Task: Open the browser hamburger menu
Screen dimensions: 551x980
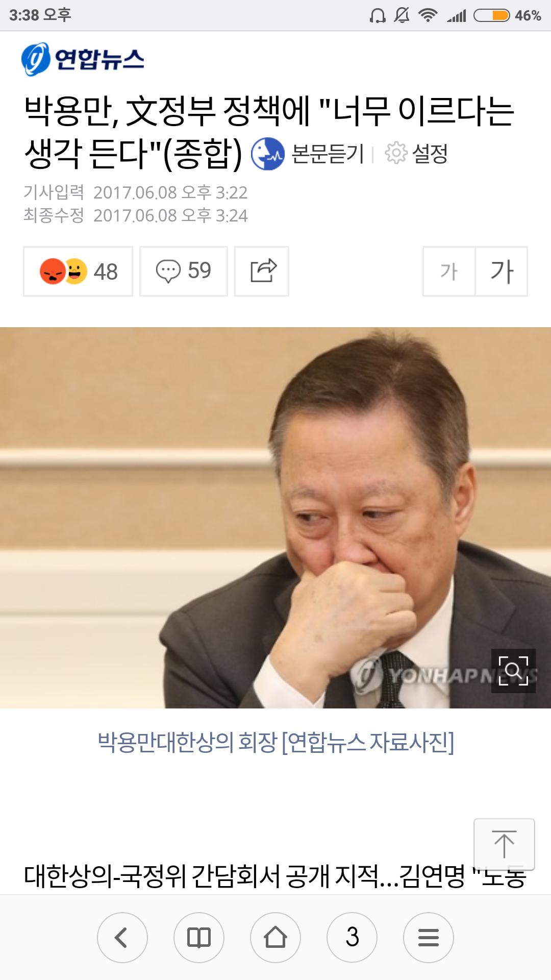Action: point(429,938)
